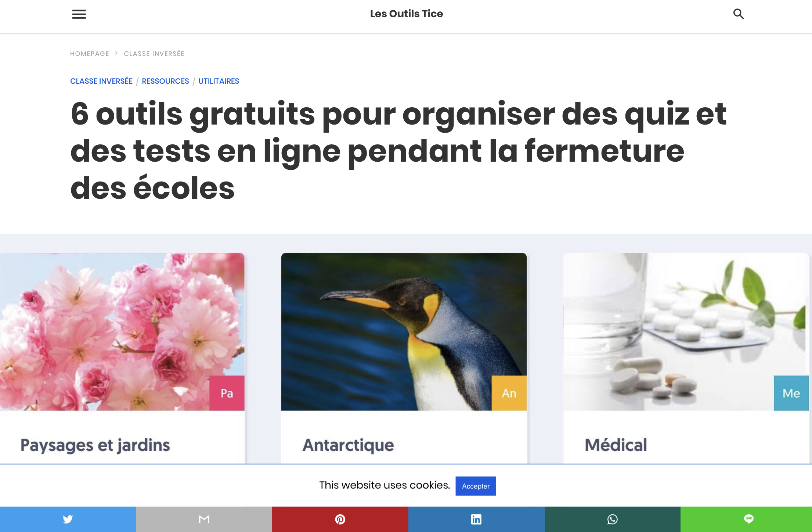Click the yellow An color badge
The width and height of the screenshot is (812, 532).
[x=509, y=393]
